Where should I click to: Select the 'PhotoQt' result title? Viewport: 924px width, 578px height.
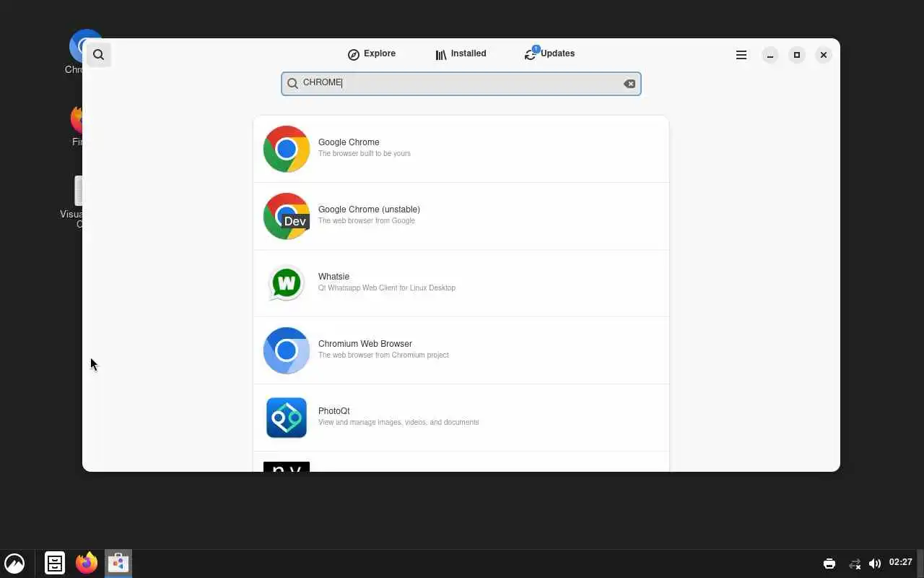334,411
